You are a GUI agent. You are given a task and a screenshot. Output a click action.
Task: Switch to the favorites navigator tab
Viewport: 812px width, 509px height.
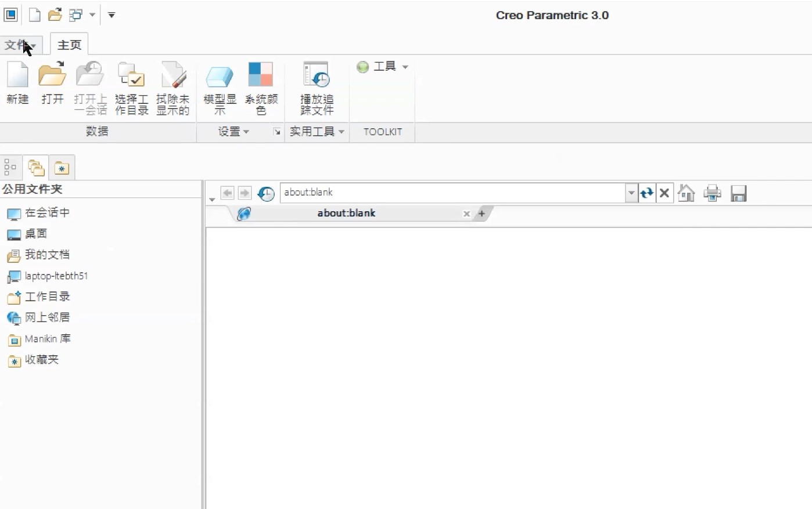click(x=62, y=168)
